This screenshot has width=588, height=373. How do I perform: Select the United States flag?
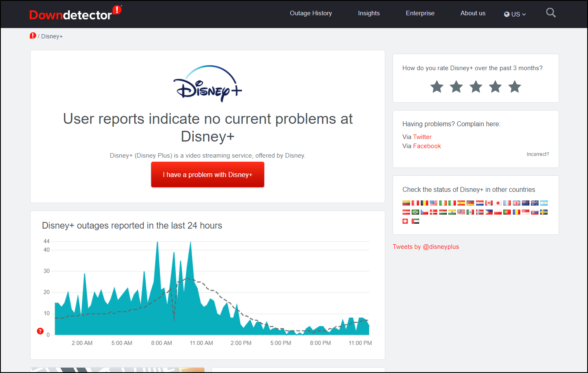click(x=434, y=203)
